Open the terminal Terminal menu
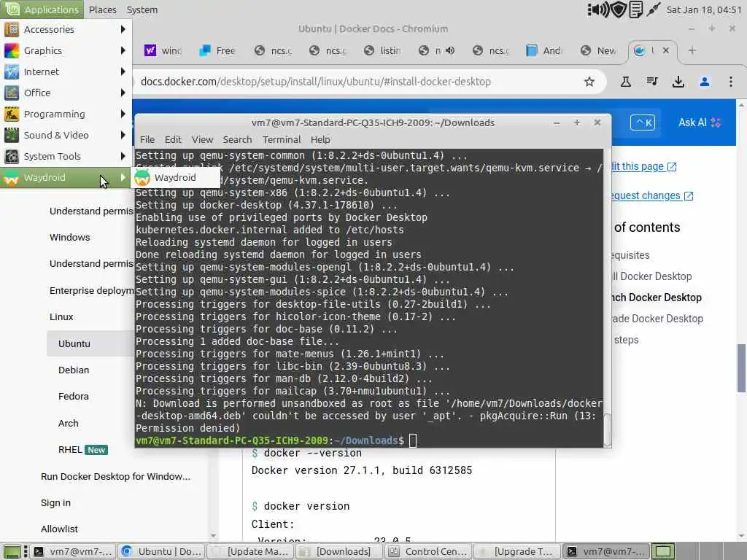The width and height of the screenshot is (747, 560). 282,139
